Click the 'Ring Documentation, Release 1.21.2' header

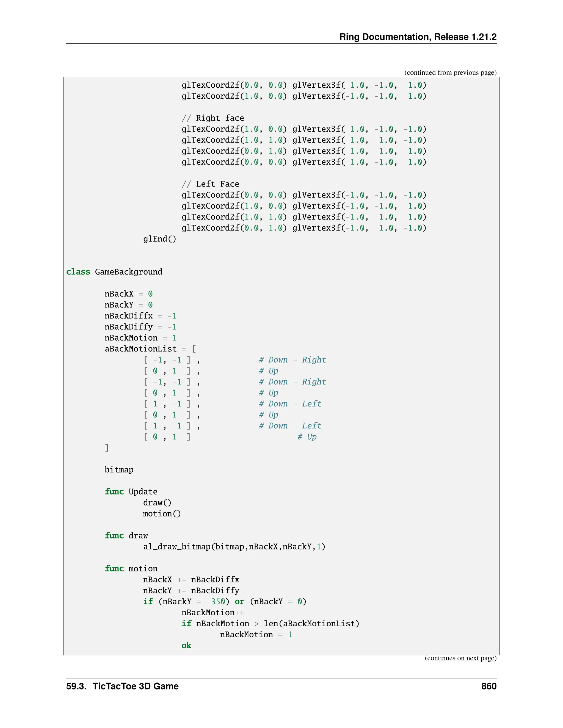(418, 37)
